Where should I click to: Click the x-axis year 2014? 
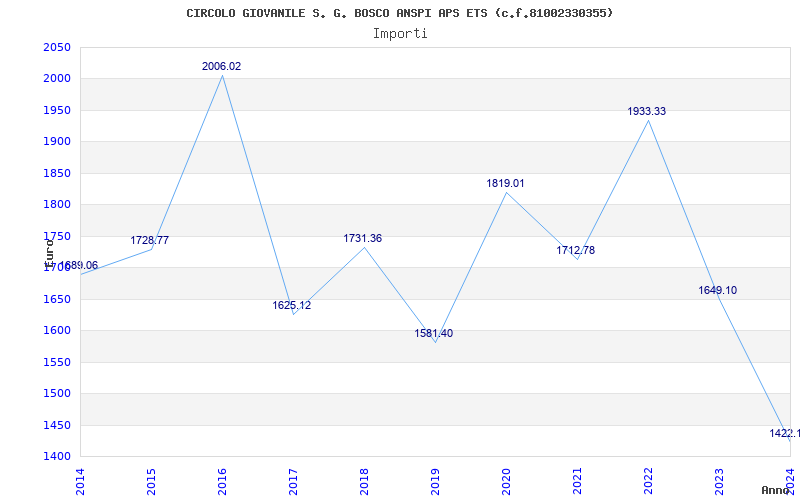[80, 482]
